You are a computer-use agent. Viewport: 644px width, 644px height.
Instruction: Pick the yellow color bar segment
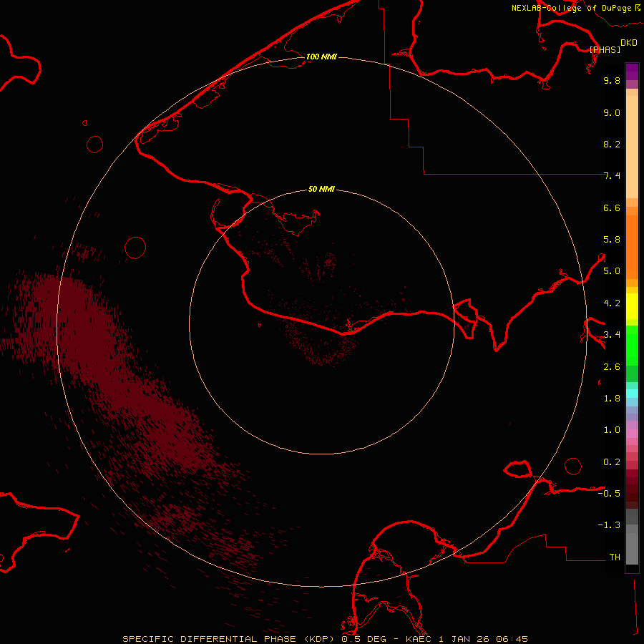[x=632, y=306]
